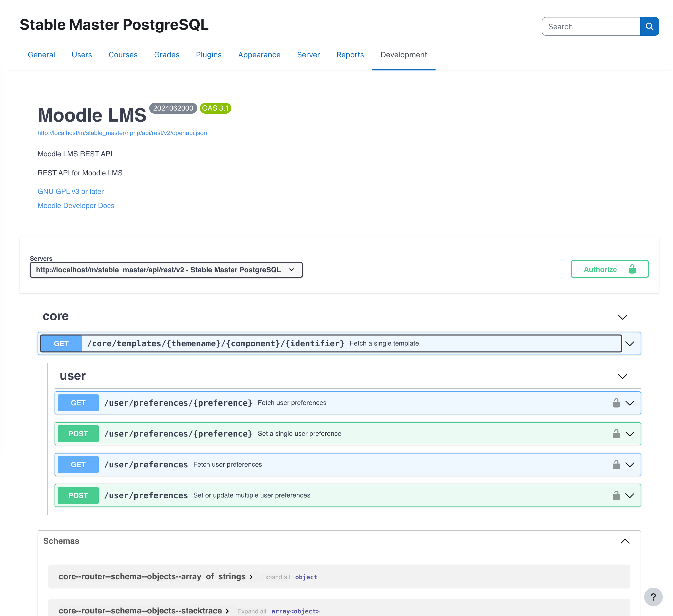Open Moodle Developer Docs link
Image resolution: width=673 pixels, height=616 pixels.
[x=76, y=206]
